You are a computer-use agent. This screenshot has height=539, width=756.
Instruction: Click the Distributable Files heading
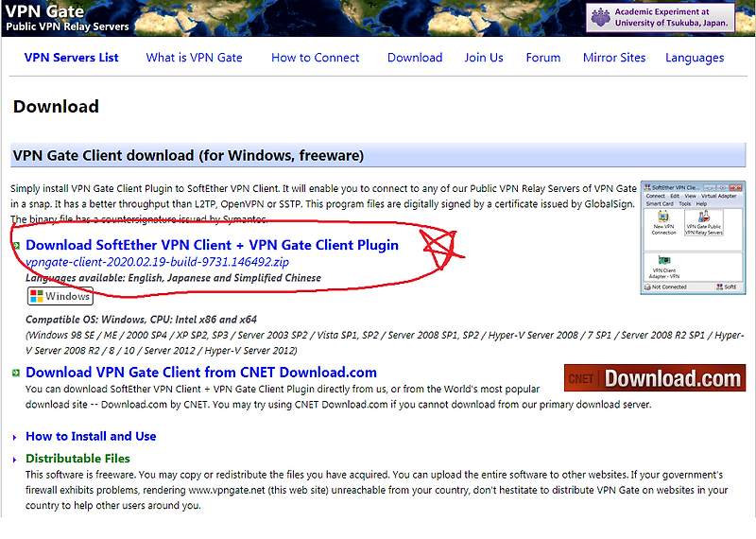pos(77,459)
